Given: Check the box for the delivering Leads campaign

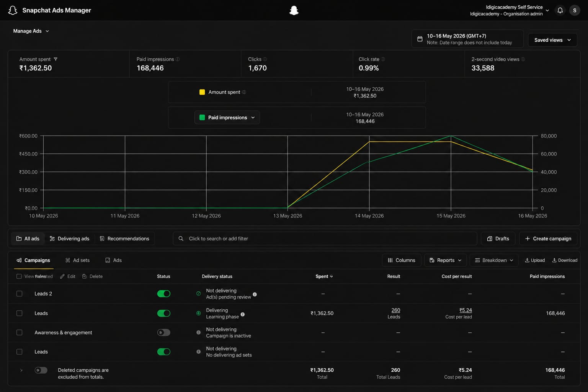Looking at the screenshot, I should tap(20, 313).
